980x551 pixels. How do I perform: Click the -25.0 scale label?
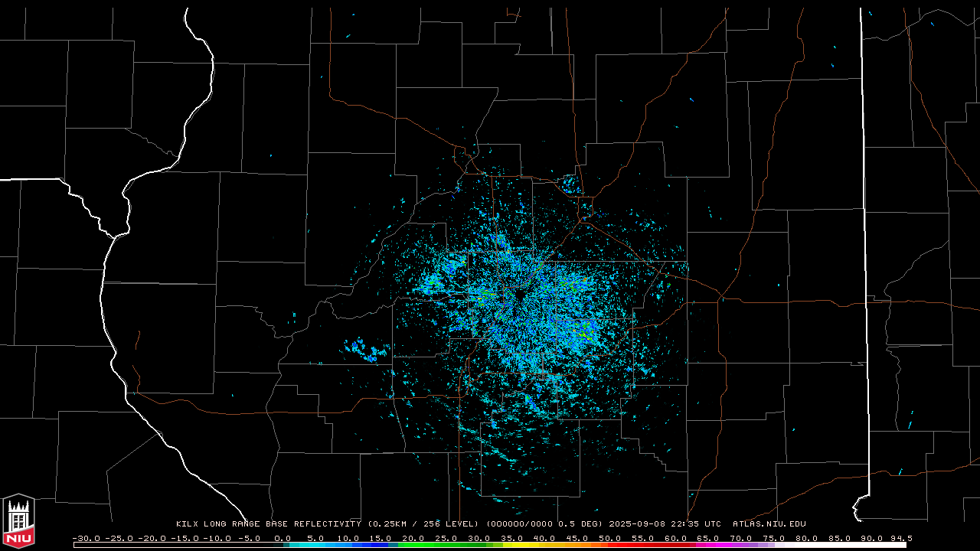[x=119, y=538]
